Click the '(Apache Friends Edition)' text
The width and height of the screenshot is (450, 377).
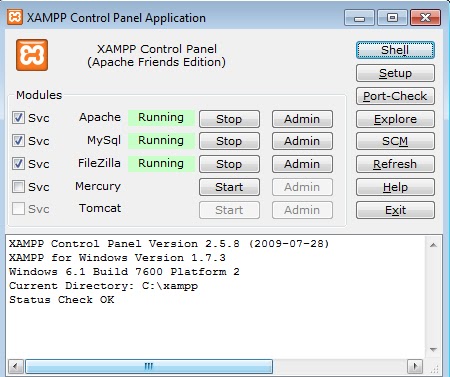coord(156,62)
